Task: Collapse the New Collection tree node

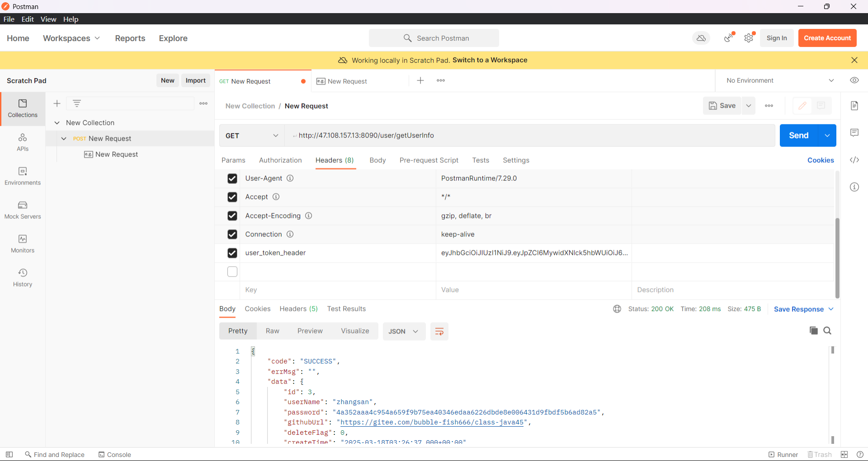Action: pyautogui.click(x=57, y=123)
